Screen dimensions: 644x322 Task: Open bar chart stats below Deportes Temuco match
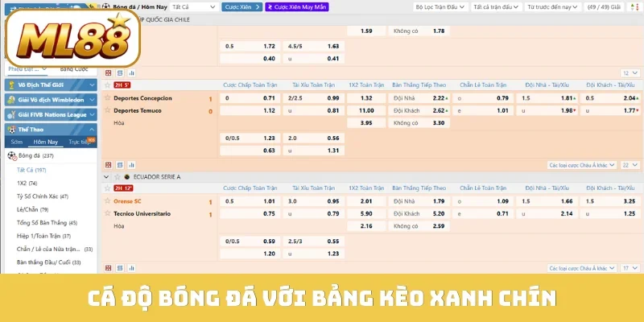[132, 165]
